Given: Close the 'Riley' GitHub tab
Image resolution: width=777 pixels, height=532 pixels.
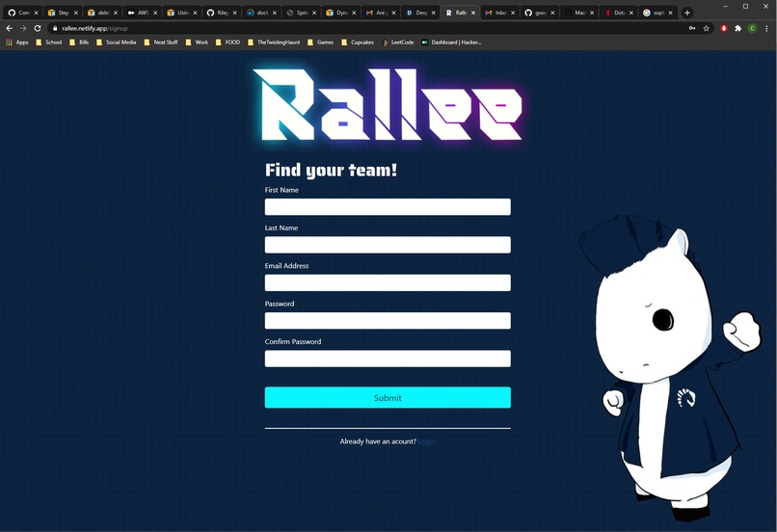Looking at the screenshot, I should pyautogui.click(x=235, y=13).
